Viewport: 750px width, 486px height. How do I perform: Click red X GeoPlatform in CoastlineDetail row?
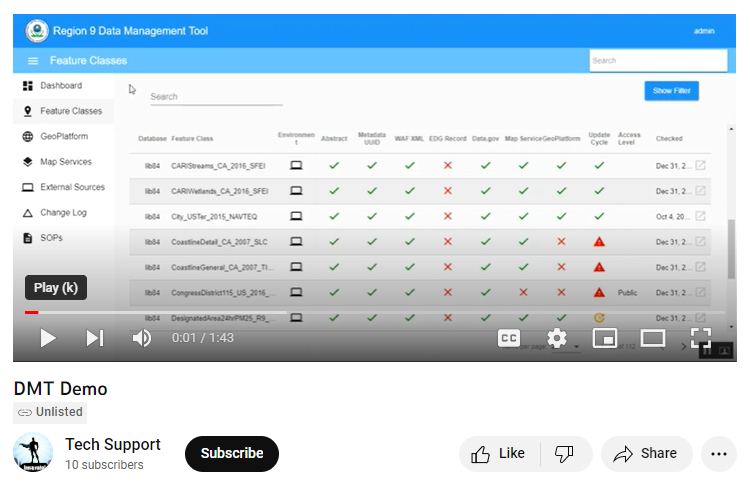coord(561,242)
